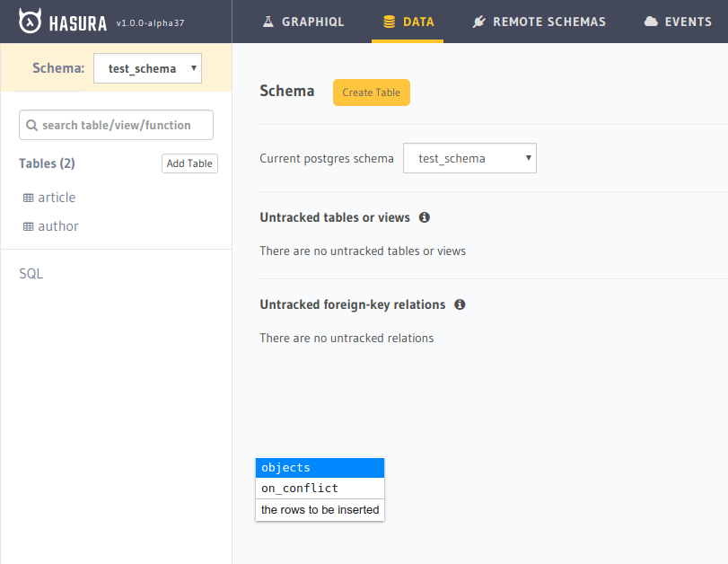Click the table icon beside author
Viewport: 728px width, 564px height.
tap(29, 226)
